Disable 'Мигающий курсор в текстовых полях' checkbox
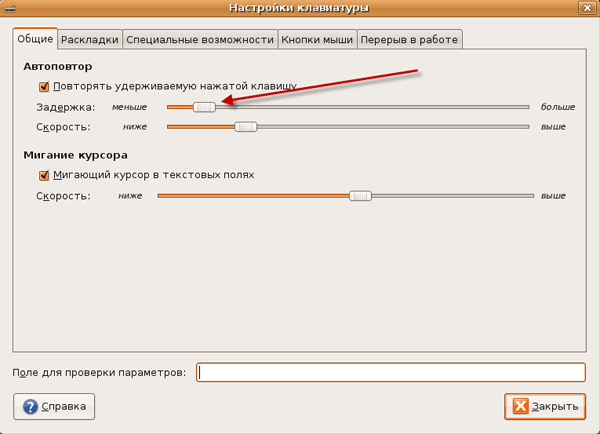The height and width of the screenshot is (434, 600). pos(44,175)
